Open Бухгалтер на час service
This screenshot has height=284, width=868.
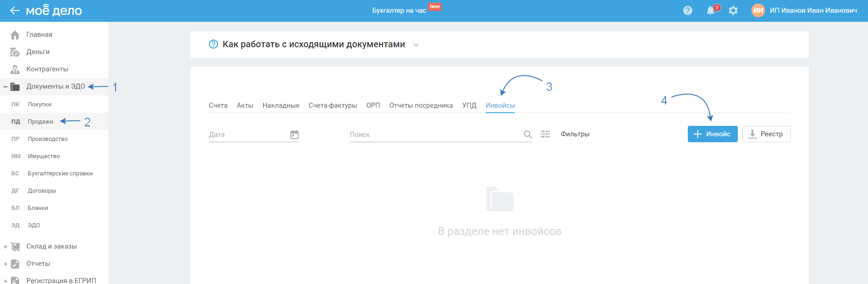point(399,10)
